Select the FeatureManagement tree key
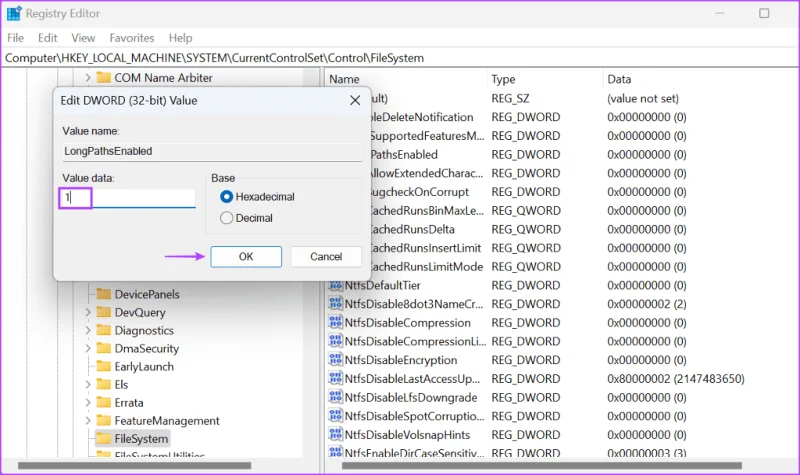The width and height of the screenshot is (800, 475). click(x=167, y=420)
